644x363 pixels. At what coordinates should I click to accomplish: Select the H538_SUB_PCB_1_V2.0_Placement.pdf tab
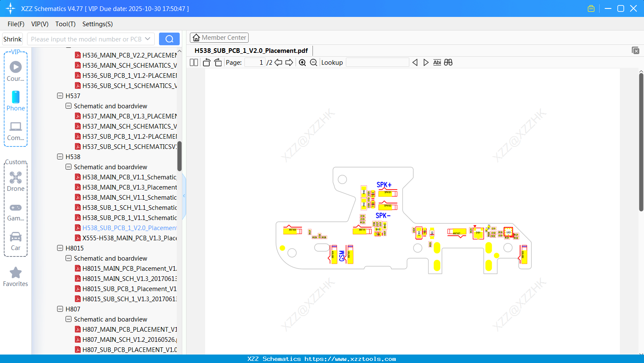[252, 50]
